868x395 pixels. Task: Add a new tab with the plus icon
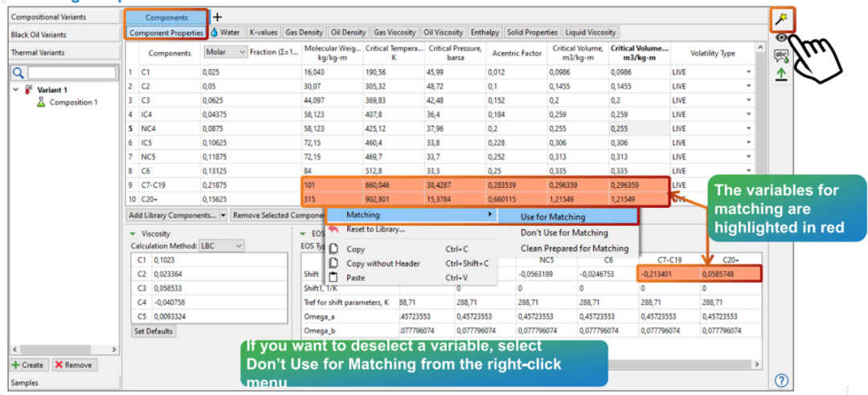[x=217, y=17]
